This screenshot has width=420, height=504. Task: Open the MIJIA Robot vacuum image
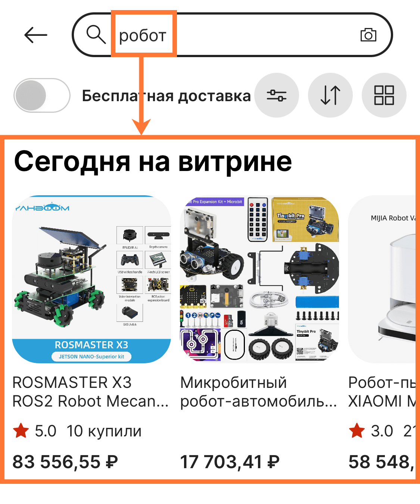(x=382, y=279)
